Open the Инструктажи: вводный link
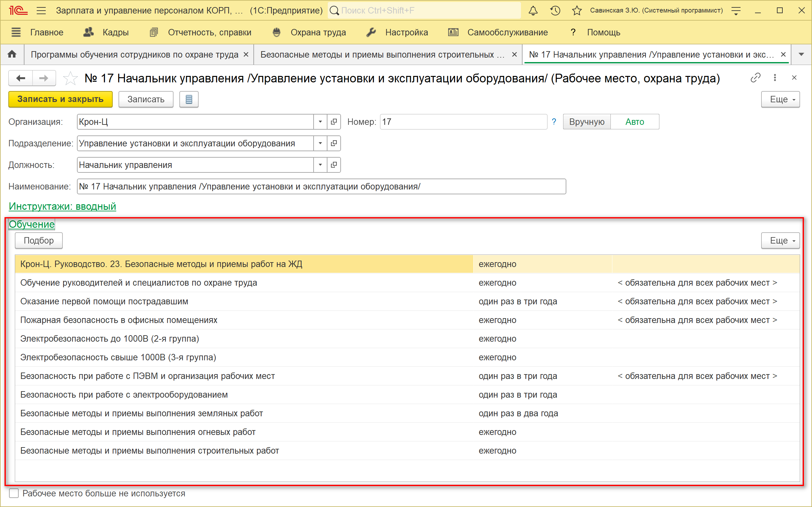Viewport: 812px width, 507px height. click(x=62, y=206)
